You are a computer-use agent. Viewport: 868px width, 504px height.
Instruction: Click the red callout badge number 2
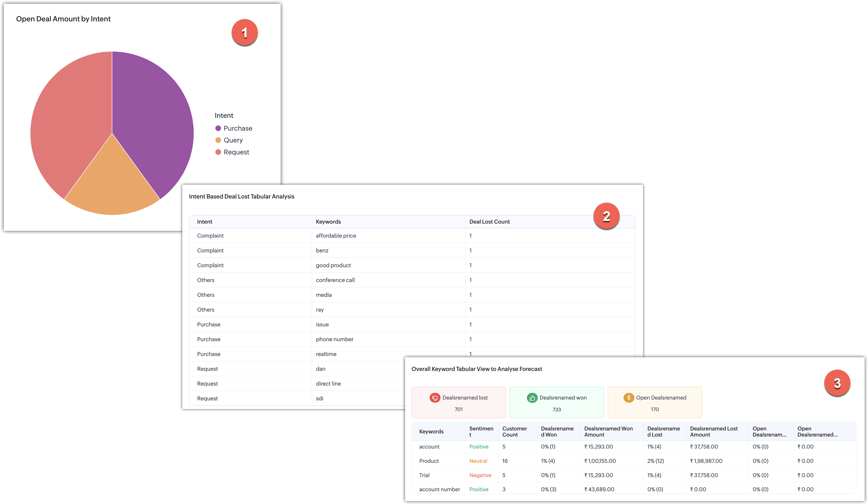(606, 216)
